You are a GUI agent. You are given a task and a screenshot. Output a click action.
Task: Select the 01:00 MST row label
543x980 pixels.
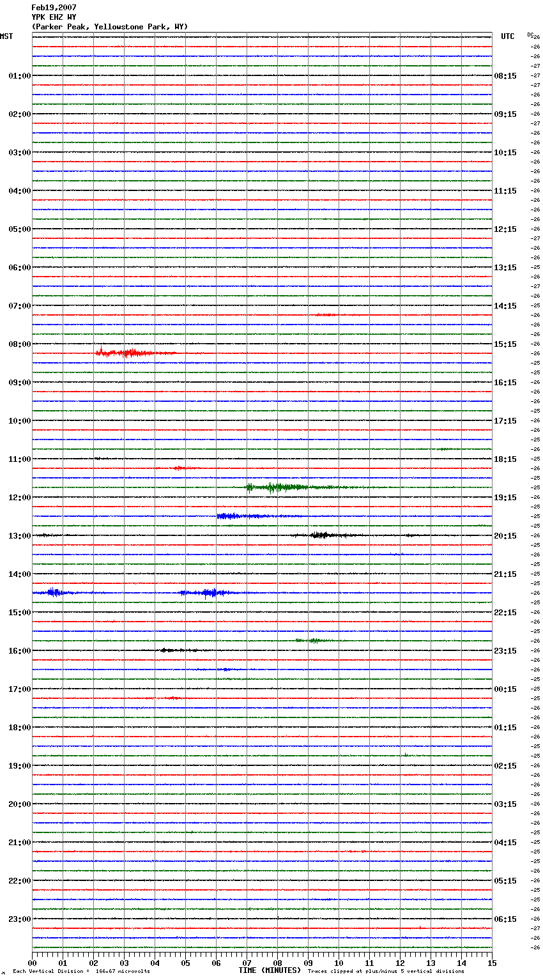click(x=20, y=76)
